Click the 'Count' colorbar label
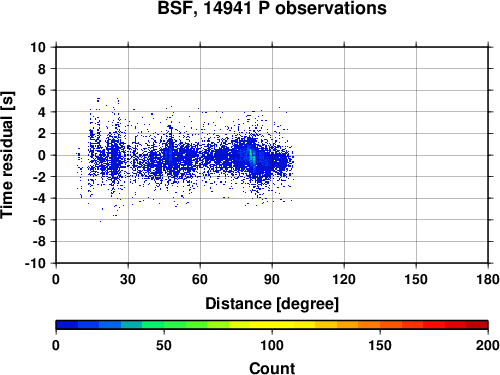 click(272, 368)
